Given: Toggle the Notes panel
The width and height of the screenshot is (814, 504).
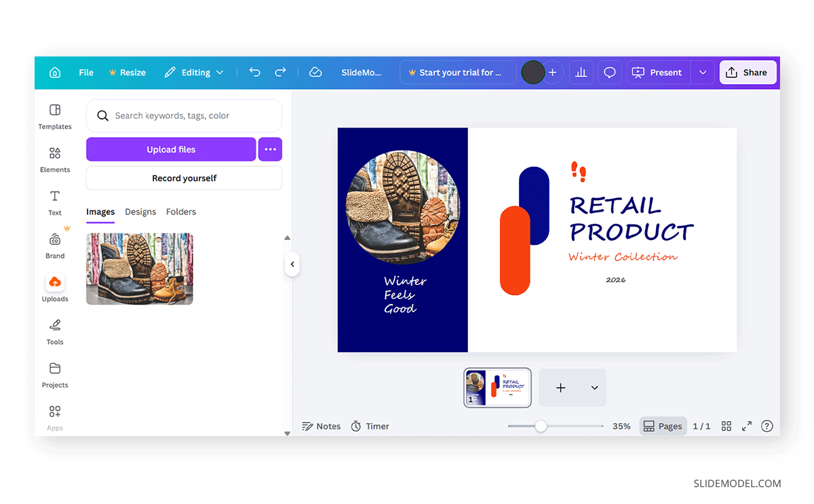Looking at the screenshot, I should (322, 426).
